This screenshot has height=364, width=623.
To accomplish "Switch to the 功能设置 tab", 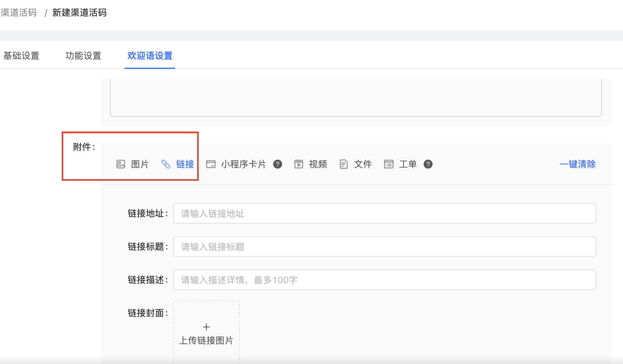I will [x=83, y=56].
